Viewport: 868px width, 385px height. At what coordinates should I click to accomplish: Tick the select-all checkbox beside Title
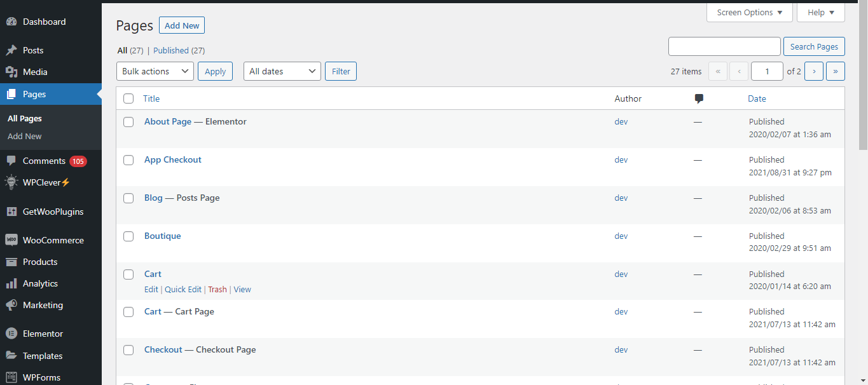point(128,98)
